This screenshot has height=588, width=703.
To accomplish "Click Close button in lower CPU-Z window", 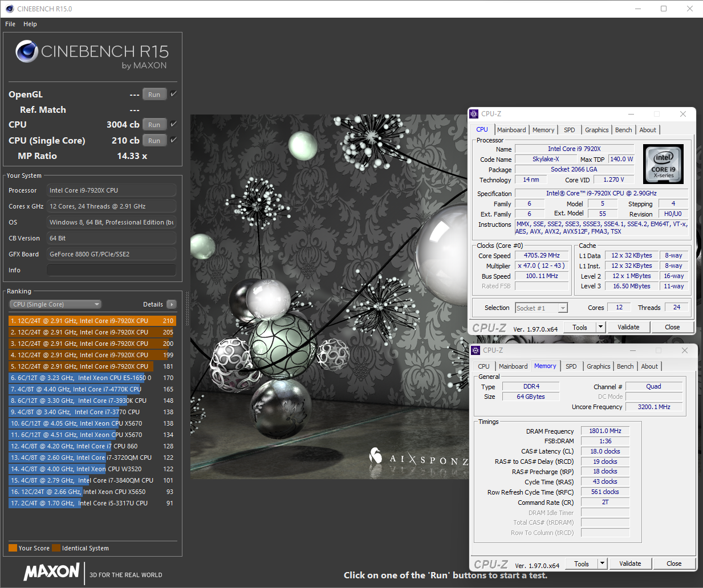I will click(x=674, y=563).
